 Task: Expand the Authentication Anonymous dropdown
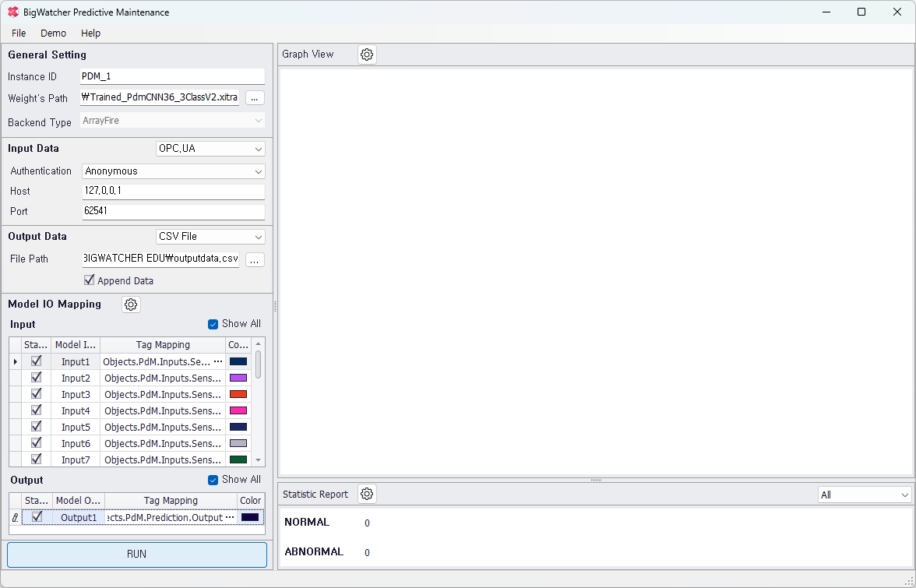click(173, 171)
